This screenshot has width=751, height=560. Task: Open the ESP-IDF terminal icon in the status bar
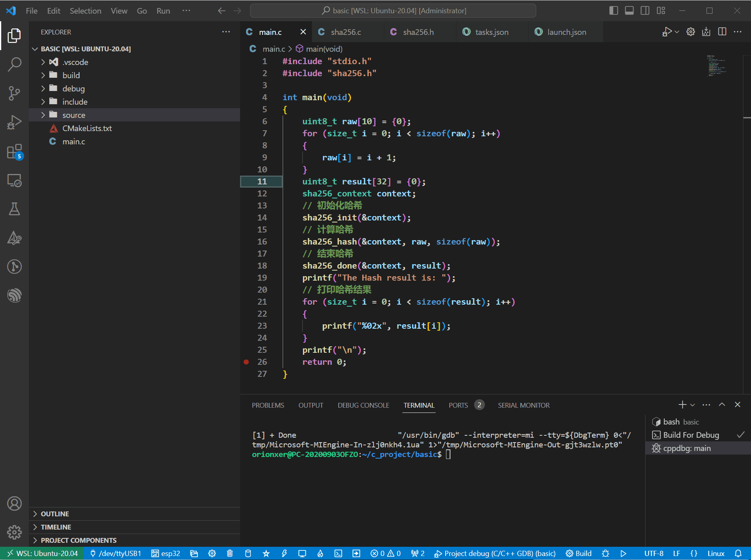[x=338, y=554]
